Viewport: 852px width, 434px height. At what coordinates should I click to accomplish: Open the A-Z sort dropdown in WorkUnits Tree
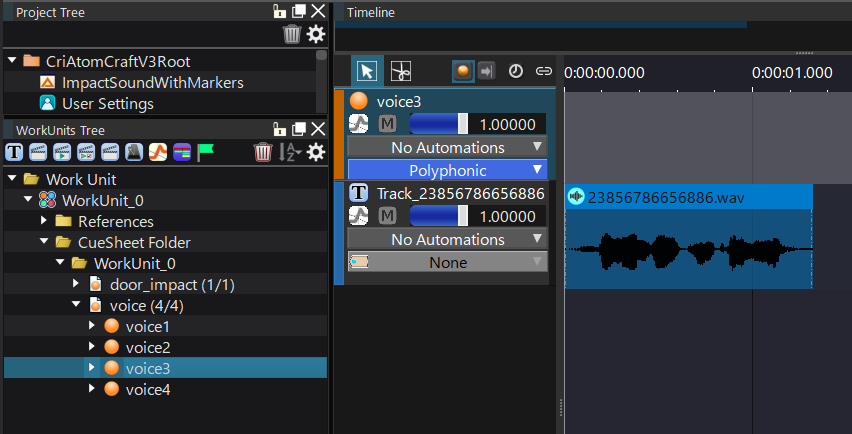pos(290,152)
